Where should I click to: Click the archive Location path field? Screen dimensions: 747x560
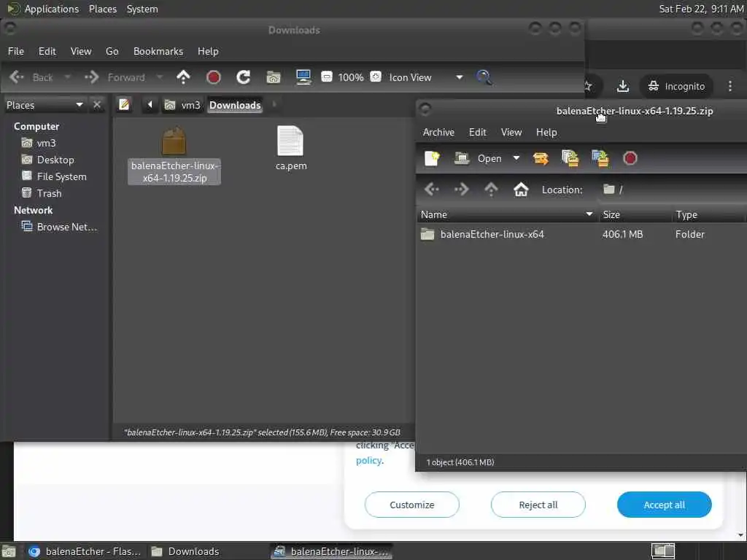[x=672, y=190]
